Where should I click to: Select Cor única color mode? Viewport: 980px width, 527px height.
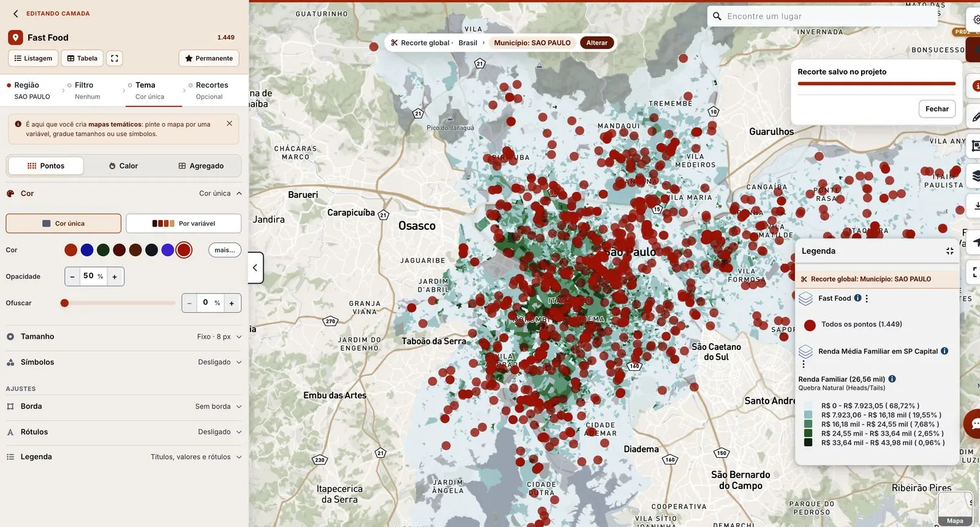coord(64,224)
